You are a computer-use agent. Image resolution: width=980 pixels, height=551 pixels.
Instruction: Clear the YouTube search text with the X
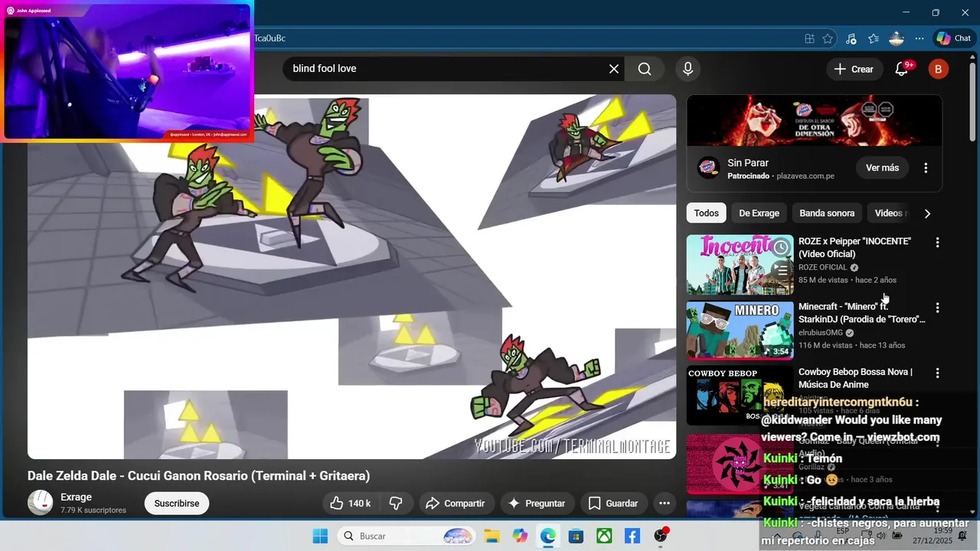(614, 69)
